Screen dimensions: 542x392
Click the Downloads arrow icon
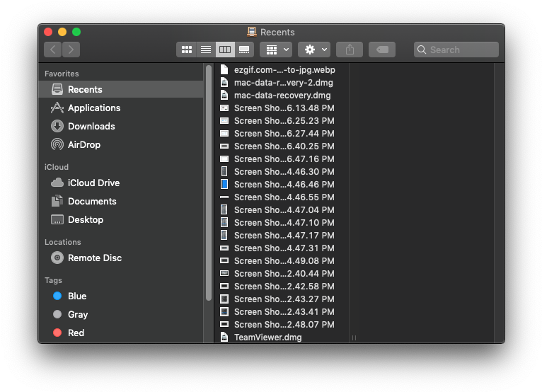pos(57,126)
